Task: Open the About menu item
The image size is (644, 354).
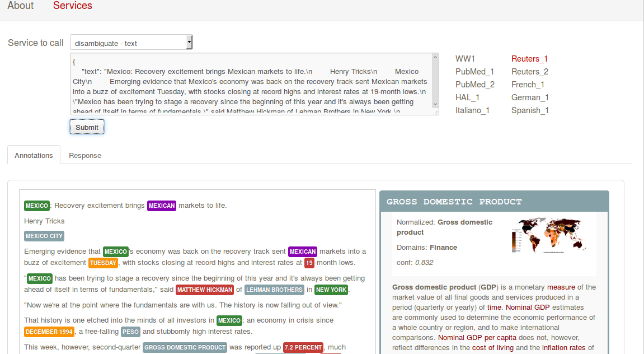Action: pyautogui.click(x=21, y=6)
